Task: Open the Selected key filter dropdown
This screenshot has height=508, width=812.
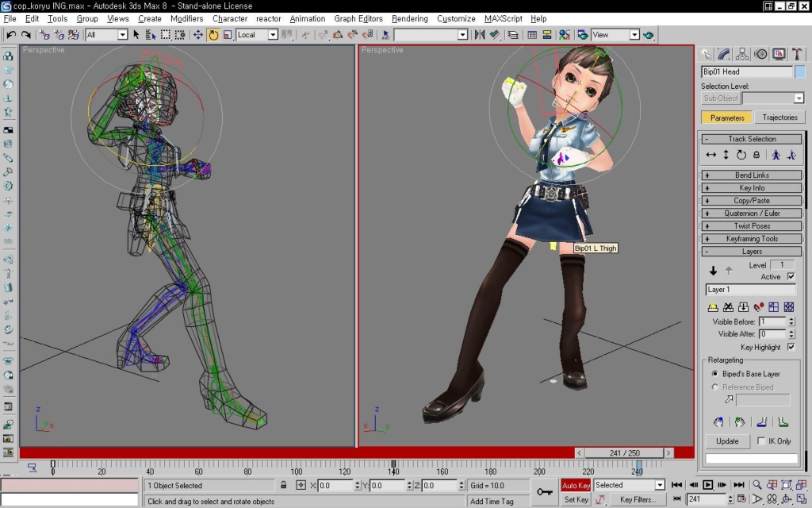Action: point(659,485)
